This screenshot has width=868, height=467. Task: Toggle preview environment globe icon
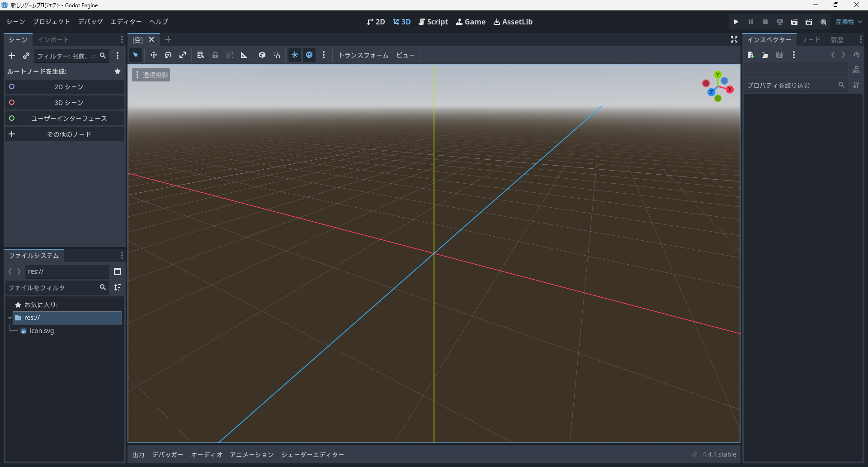point(309,55)
